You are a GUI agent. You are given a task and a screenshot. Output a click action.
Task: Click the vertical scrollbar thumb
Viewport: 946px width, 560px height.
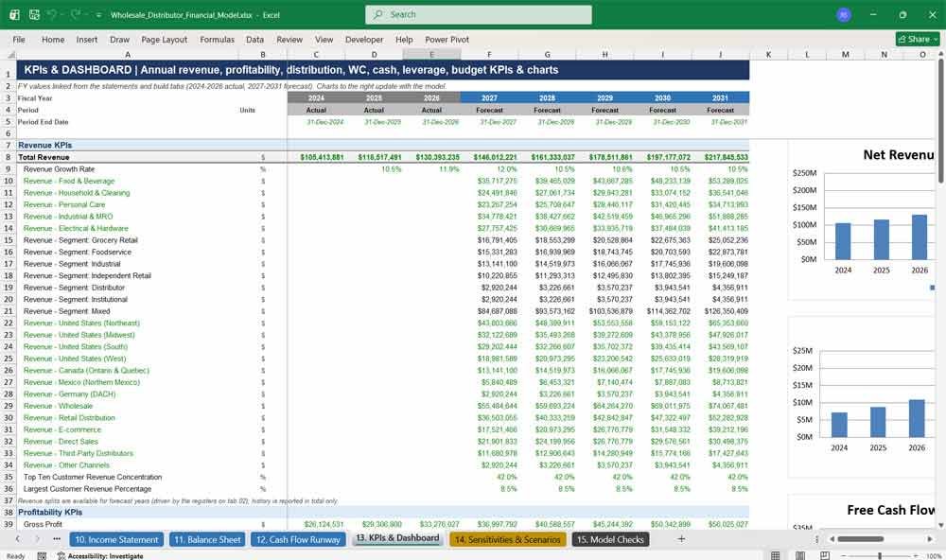click(940, 121)
